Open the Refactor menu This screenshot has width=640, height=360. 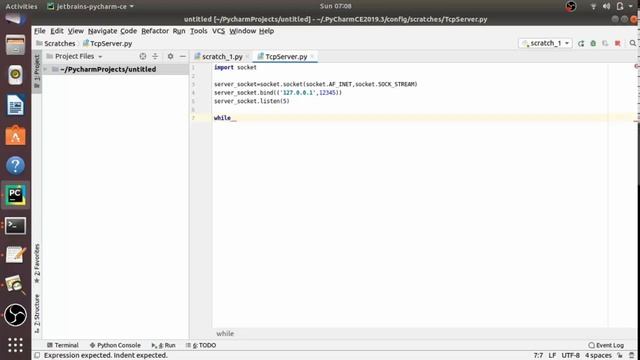pos(155,31)
